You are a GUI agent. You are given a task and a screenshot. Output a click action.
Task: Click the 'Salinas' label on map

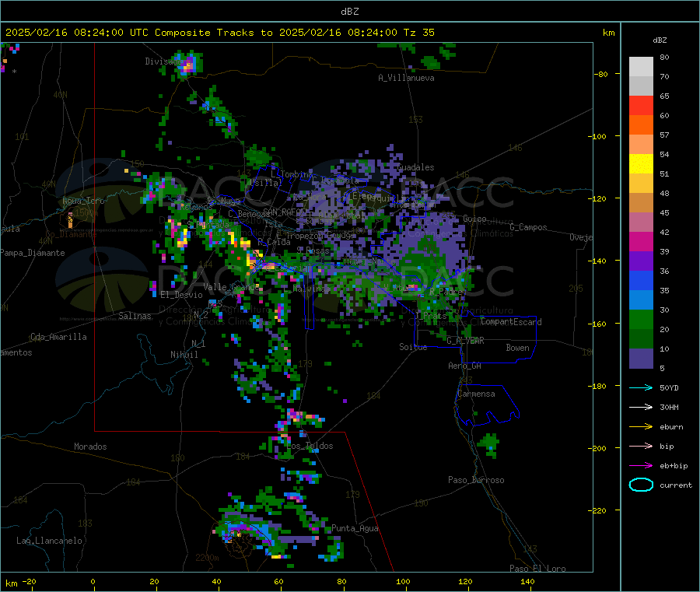click(135, 316)
